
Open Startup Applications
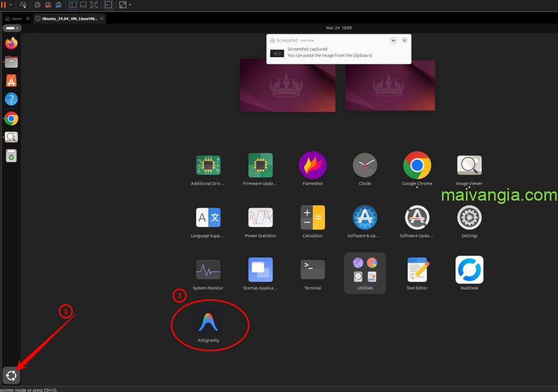click(x=260, y=270)
